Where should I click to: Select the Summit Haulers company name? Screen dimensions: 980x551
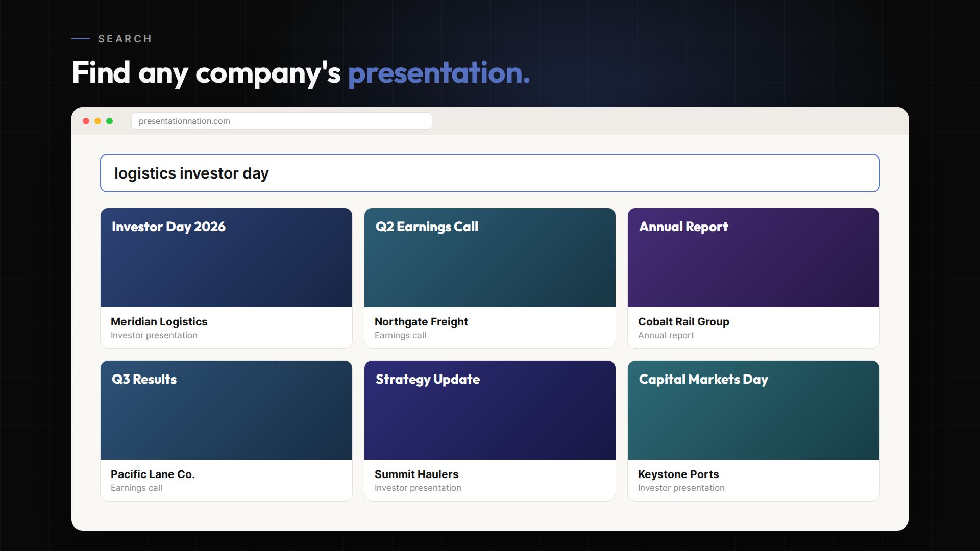416,474
